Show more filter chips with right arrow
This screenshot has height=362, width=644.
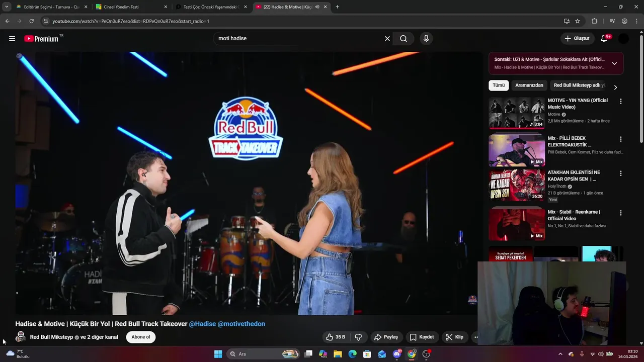(x=615, y=87)
